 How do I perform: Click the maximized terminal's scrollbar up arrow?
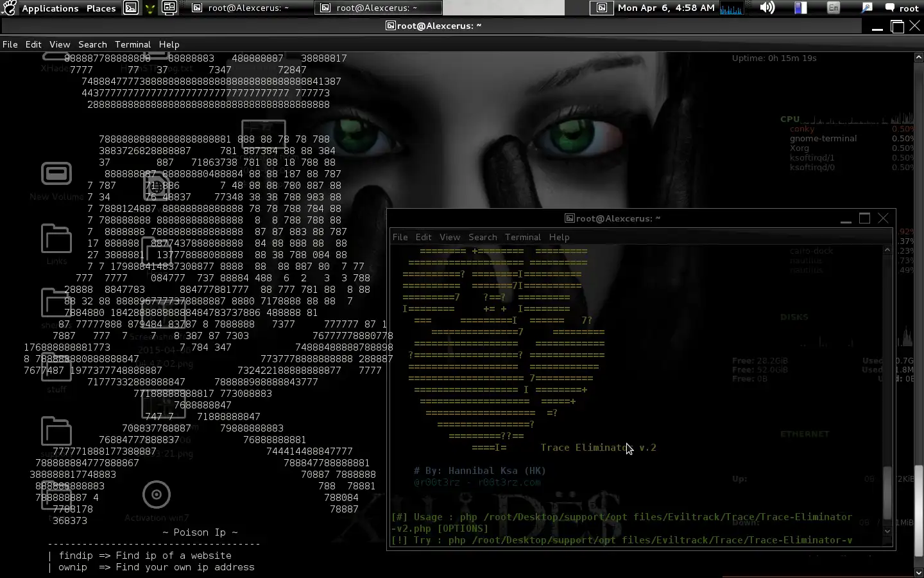point(919,57)
